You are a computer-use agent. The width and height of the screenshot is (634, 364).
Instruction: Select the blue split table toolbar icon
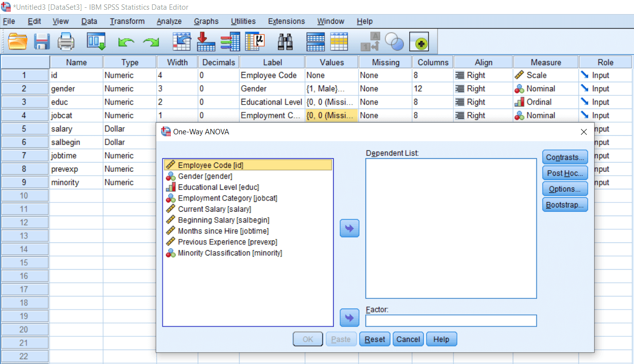(315, 42)
